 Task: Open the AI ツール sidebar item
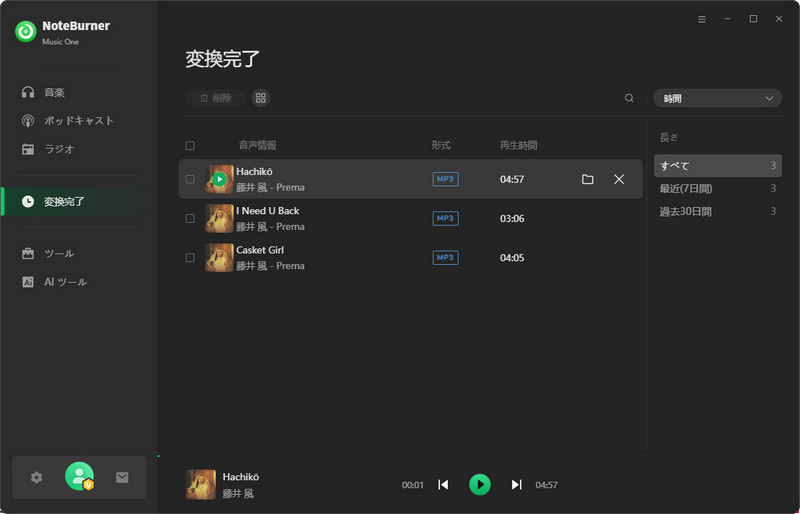pos(65,282)
